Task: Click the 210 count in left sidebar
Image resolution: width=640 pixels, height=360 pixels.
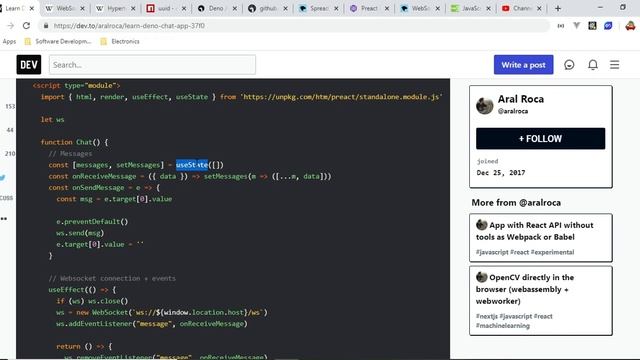Action: pyautogui.click(x=10, y=154)
